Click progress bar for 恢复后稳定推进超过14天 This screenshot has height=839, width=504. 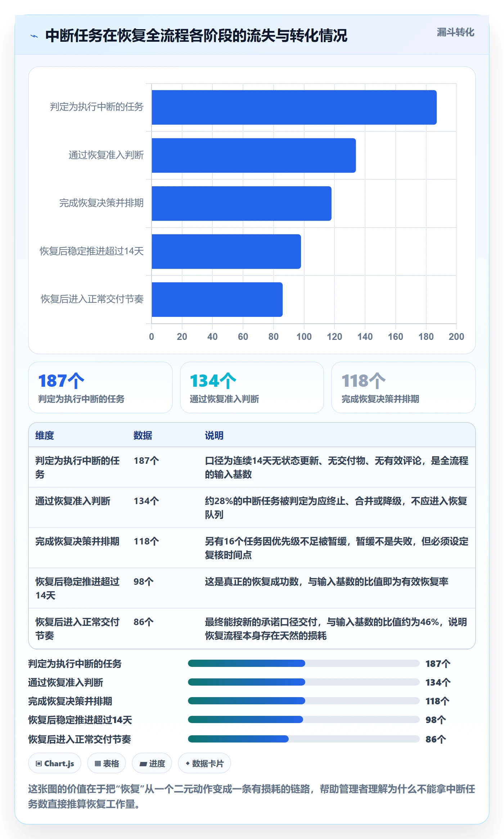tap(304, 719)
